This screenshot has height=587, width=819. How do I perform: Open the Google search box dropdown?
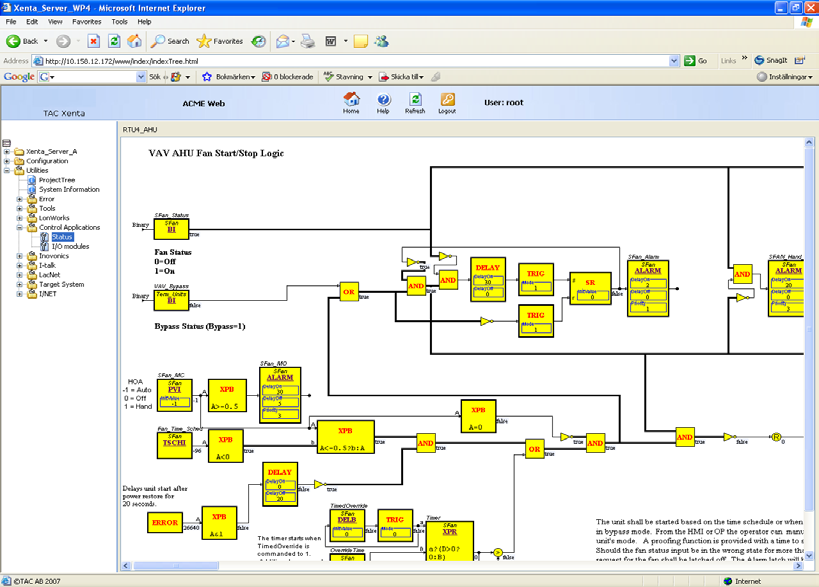pyautogui.click(x=141, y=77)
